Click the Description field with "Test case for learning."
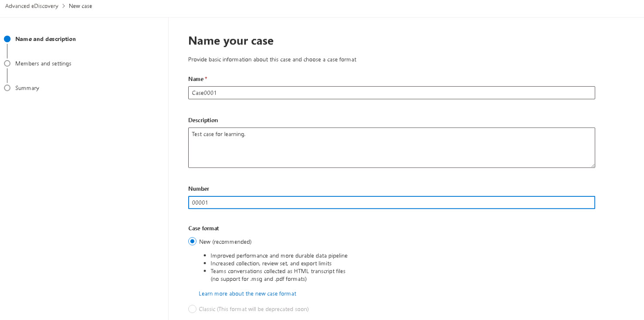This screenshot has height=320, width=644. (391, 147)
